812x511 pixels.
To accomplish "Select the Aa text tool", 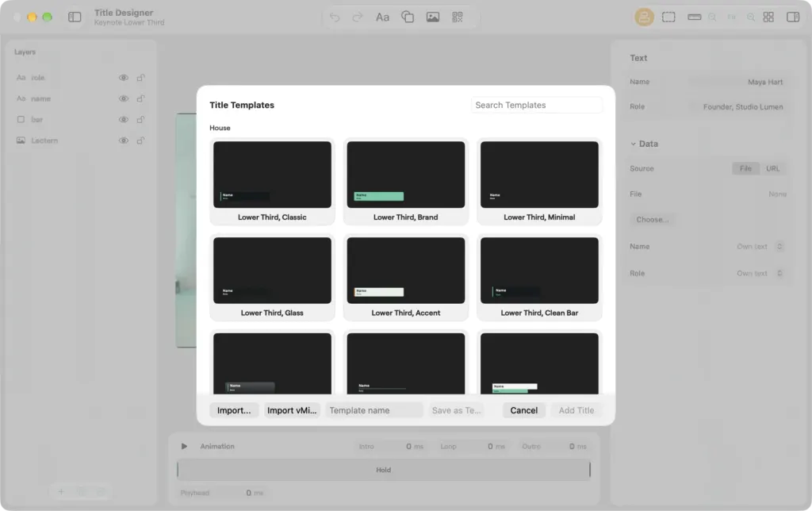I will [x=382, y=17].
